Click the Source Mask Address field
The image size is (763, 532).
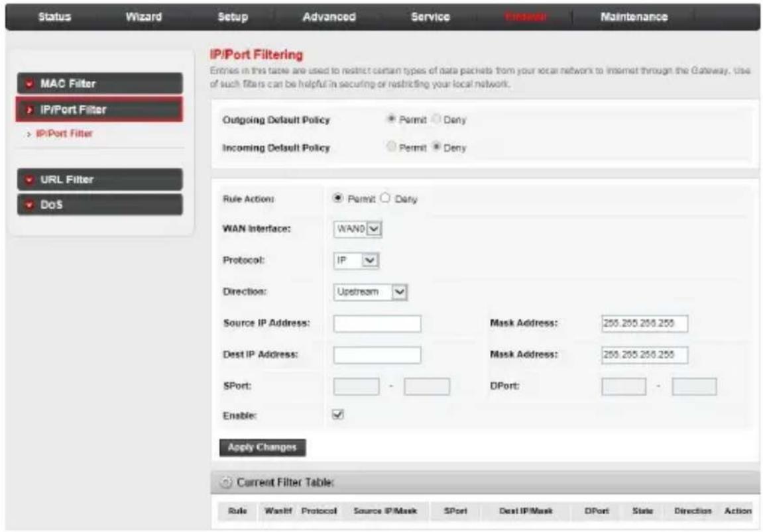(x=645, y=323)
